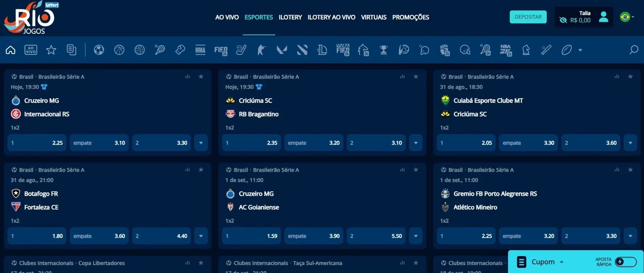This screenshot has width=644, height=273.
Task: Expand more markets for Cruzeiro MG vs Internacional RS
Action: tap(201, 143)
